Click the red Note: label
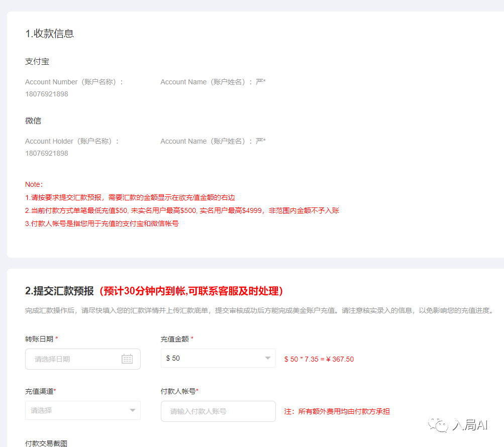Image resolution: width=504 pixels, height=447 pixels. coord(34,184)
